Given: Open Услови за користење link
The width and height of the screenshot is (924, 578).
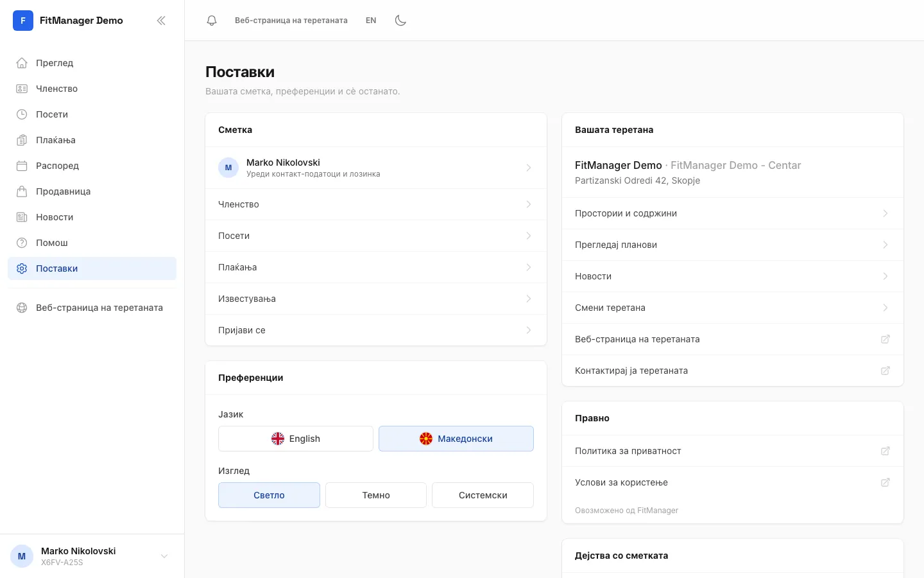Looking at the screenshot, I should coord(733,482).
